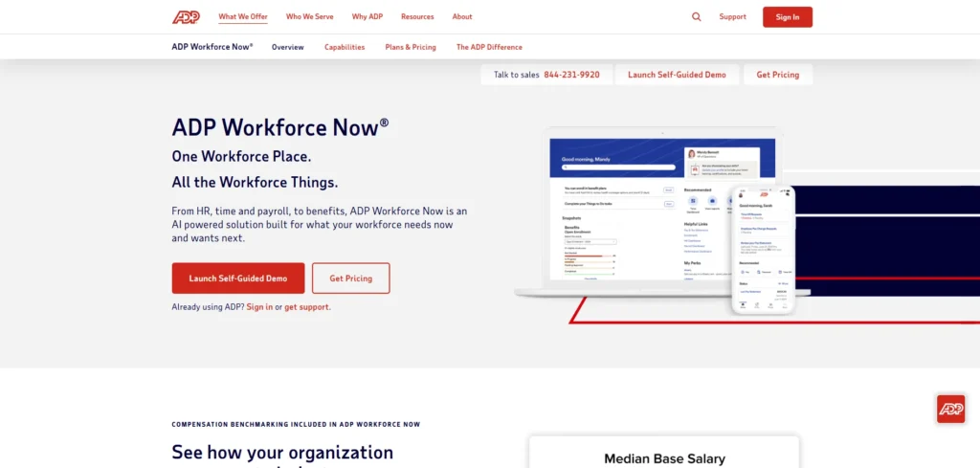This screenshot has height=468, width=980.
Task: Open the Resources menu
Action: (x=417, y=17)
